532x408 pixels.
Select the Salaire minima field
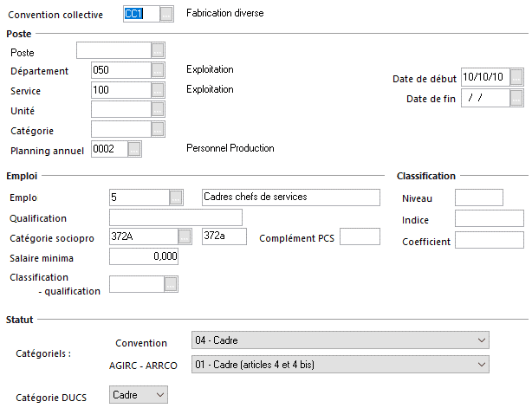click(x=144, y=256)
